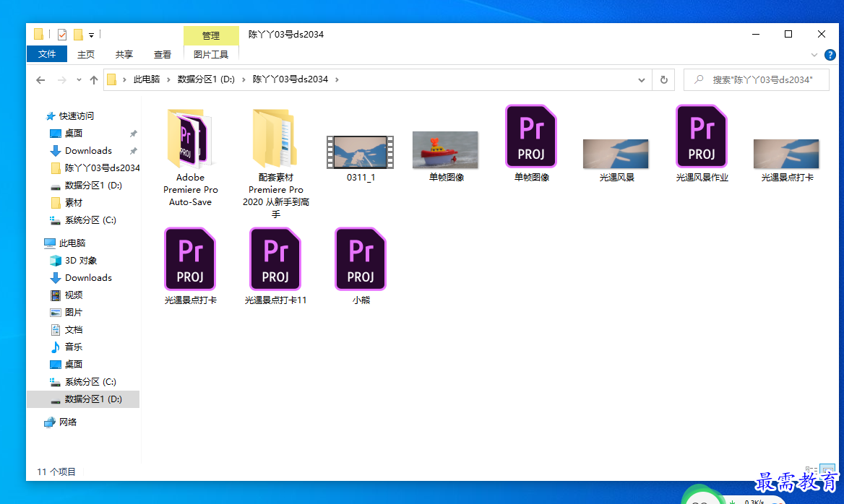Screen dimensions: 844x504
Task: Minimize the Explorer window
Action: 755,34
